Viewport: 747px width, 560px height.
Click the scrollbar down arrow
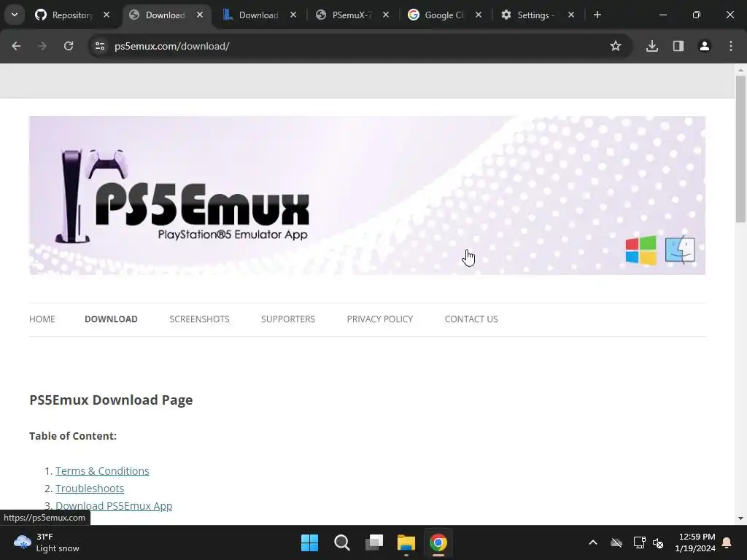(740, 518)
